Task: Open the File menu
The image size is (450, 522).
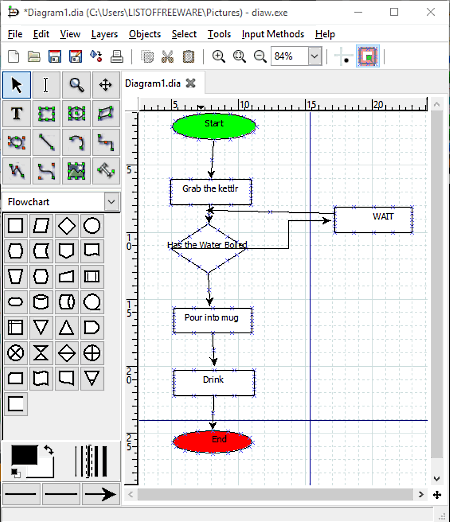Action: tap(15, 34)
